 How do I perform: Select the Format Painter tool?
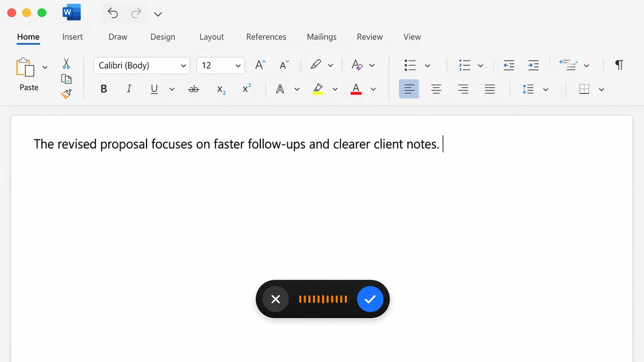[66, 93]
